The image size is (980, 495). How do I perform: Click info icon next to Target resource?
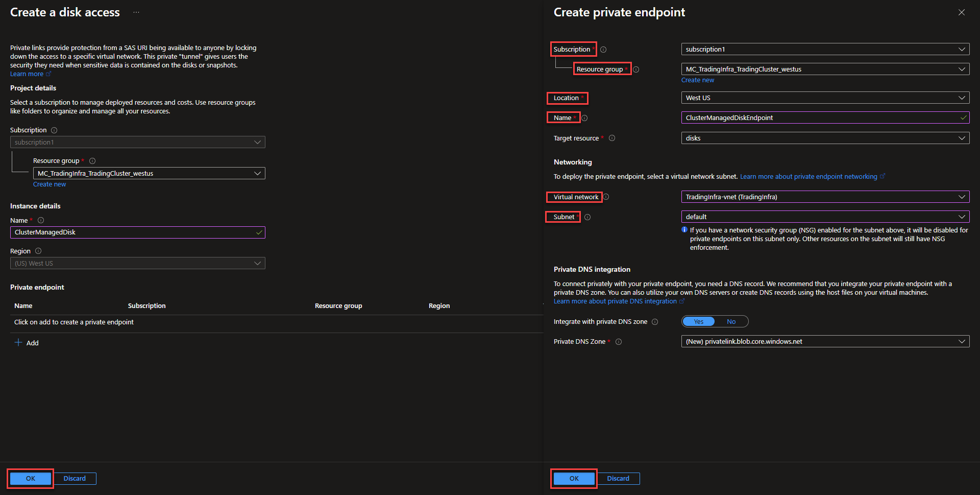click(612, 138)
